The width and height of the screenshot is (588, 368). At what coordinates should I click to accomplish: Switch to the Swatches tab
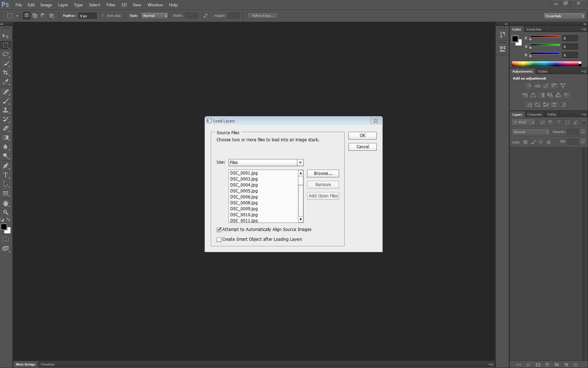[x=533, y=29]
